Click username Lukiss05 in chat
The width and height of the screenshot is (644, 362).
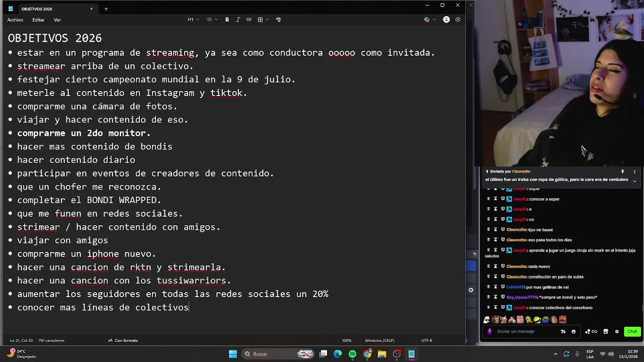(515, 287)
